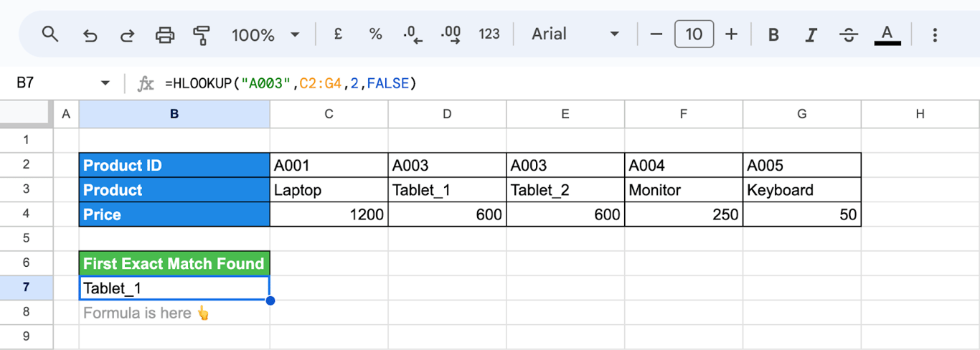Open the Arial font dropdown

575,34
